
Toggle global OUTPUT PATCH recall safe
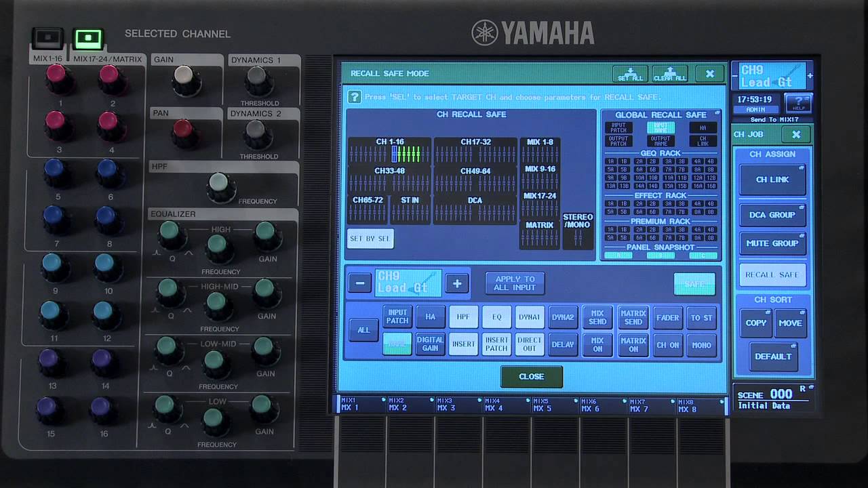tap(618, 141)
